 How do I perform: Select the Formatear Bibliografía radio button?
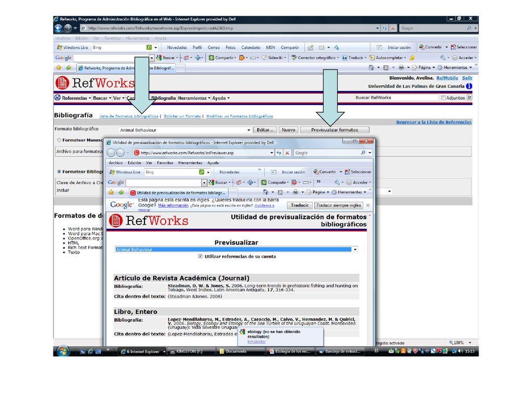coord(59,171)
